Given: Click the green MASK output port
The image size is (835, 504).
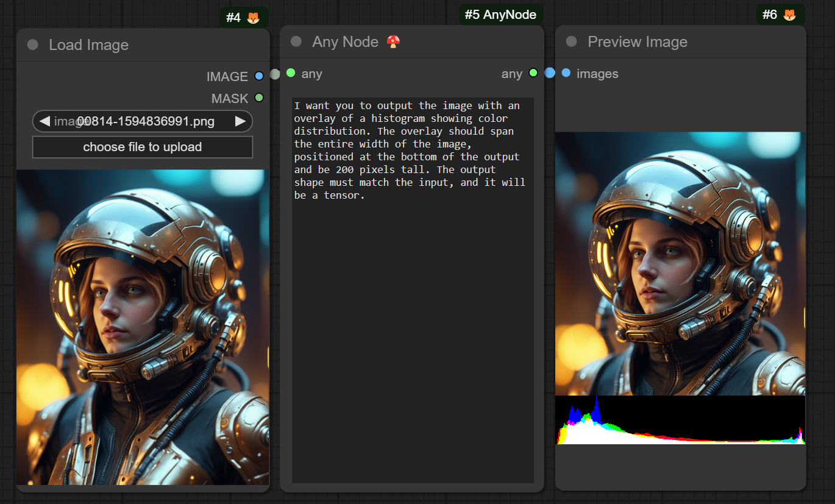Looking at the screenshot, I should point(259,98).
